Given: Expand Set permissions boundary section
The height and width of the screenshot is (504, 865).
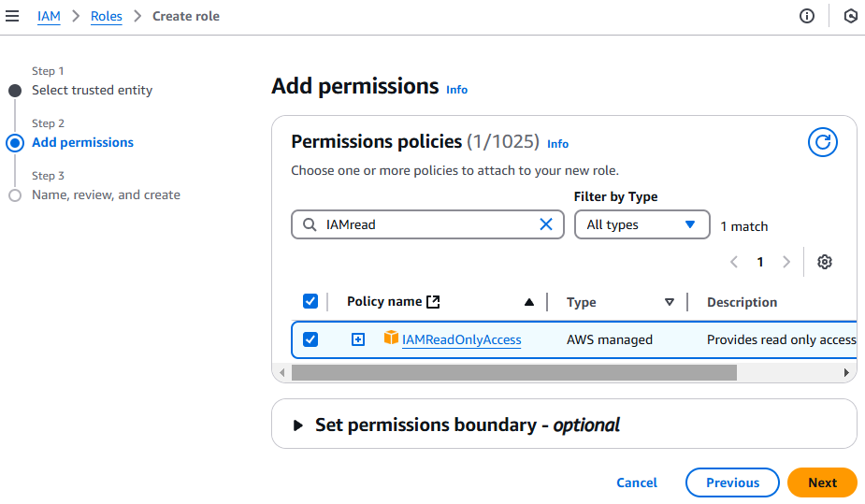Looking at the screenshot, I should click(x=298, y=425).
